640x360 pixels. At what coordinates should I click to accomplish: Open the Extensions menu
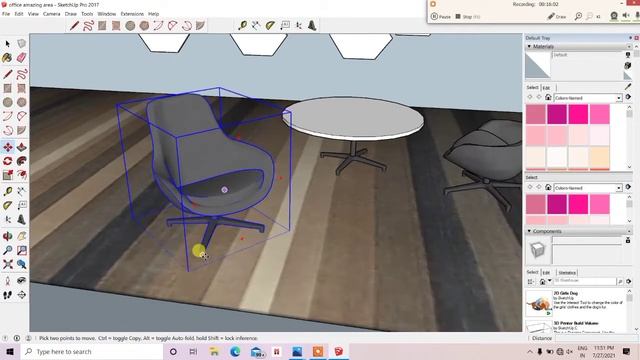pyautogui.click(x=132, y=14)
